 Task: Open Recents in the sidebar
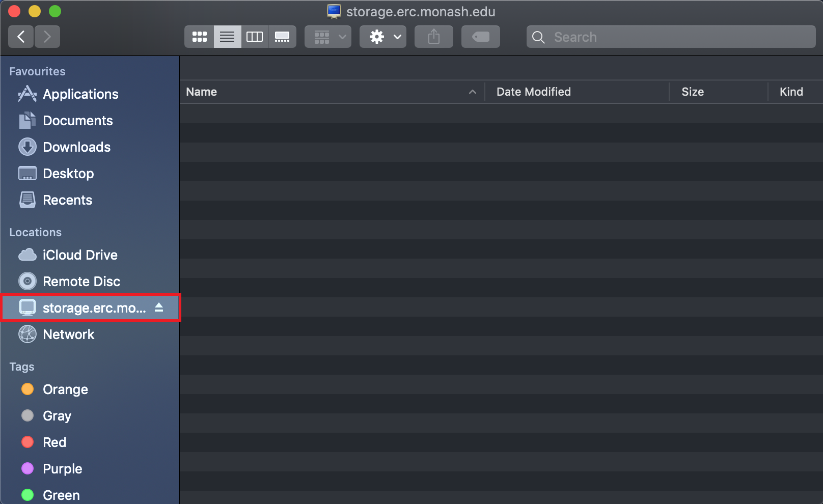tap(67, 200)
